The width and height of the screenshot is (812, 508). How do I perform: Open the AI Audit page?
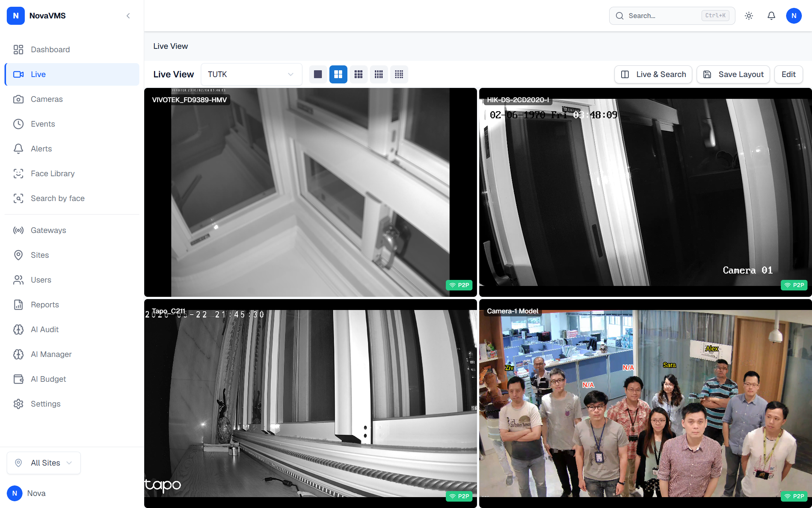tap(72, 330)
